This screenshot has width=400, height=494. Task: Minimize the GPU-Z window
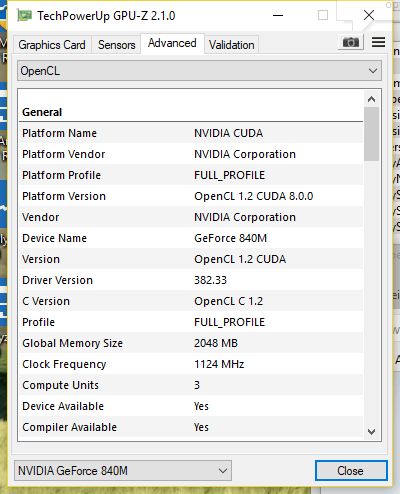(278, 15)
